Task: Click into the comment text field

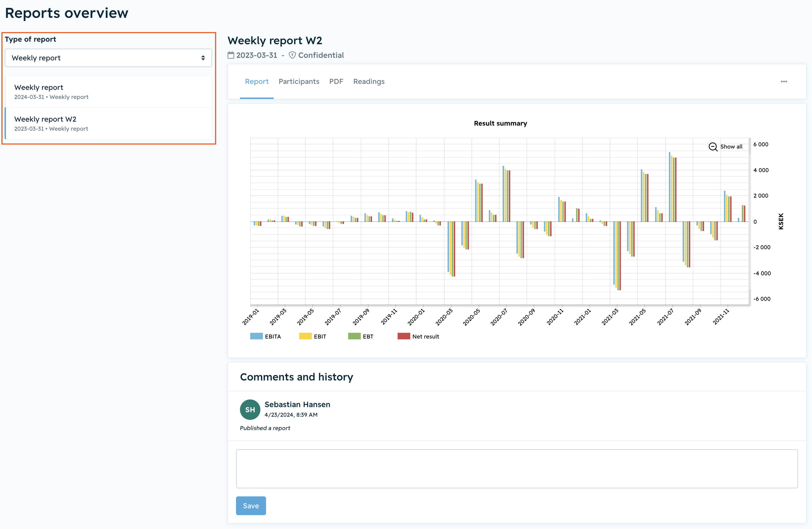Action: point(517,469)
